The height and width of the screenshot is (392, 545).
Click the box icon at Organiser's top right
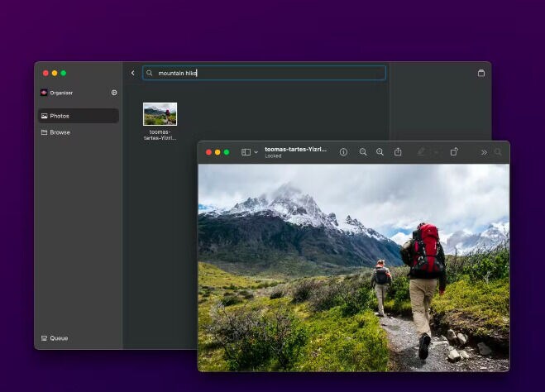pyautogui.click(x=481, y=73)
